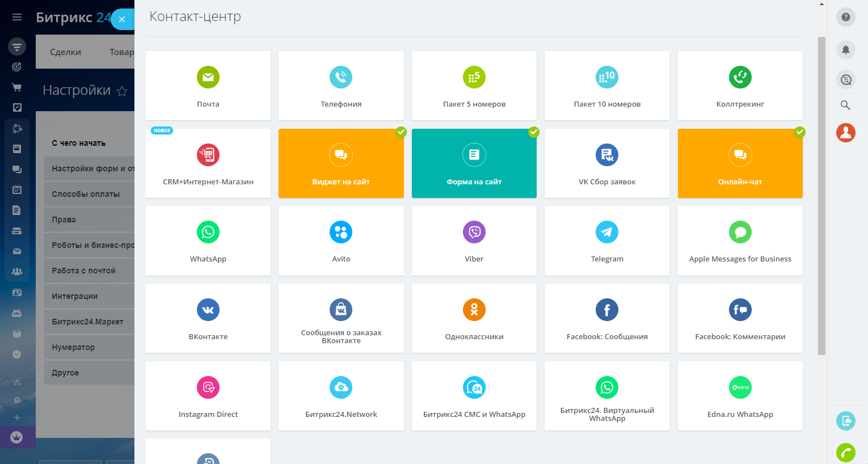The height and width of the screenshot is (464, 868).
Task: Open the user profile avatar
Action: [x=846, y=133]
